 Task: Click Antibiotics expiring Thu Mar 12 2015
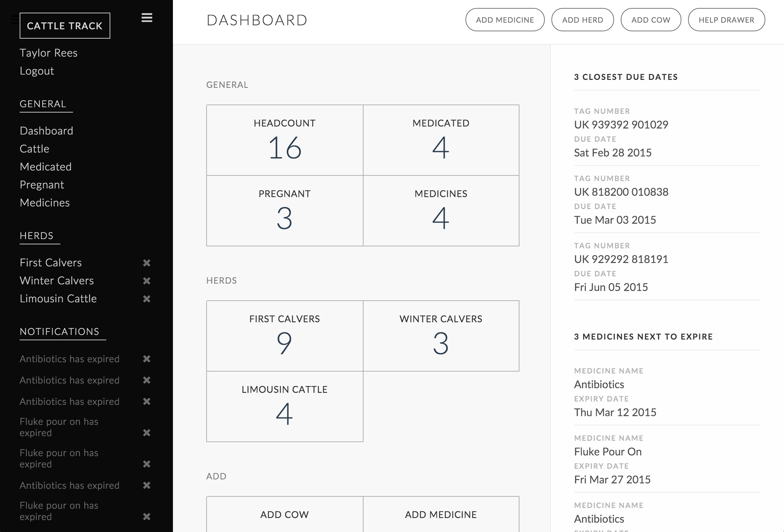599,384
